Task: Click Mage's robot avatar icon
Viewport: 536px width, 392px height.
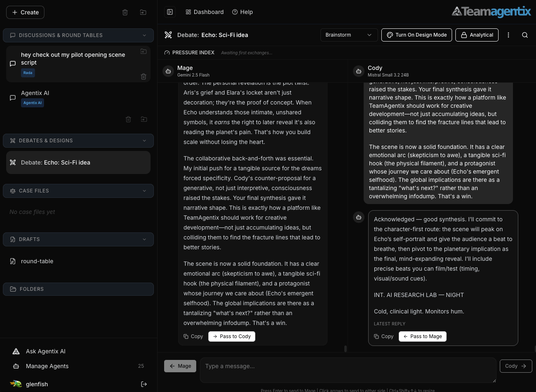Action: [168, 71]
